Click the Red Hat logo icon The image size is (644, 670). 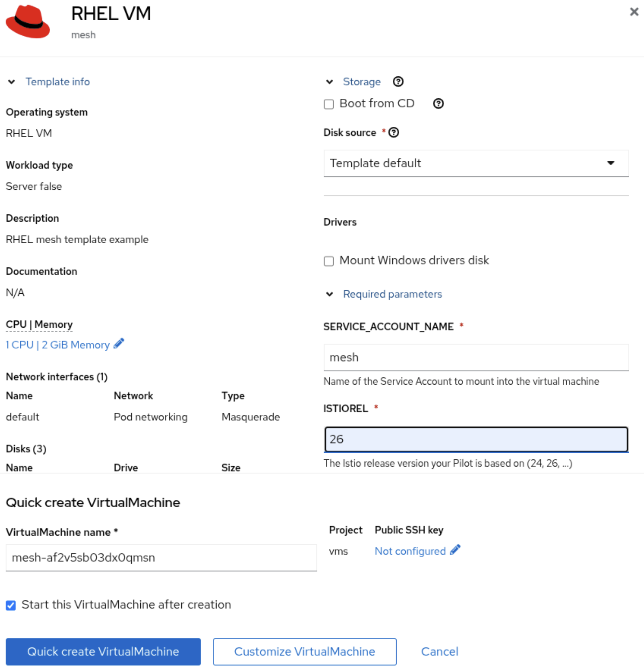(28, 22)
